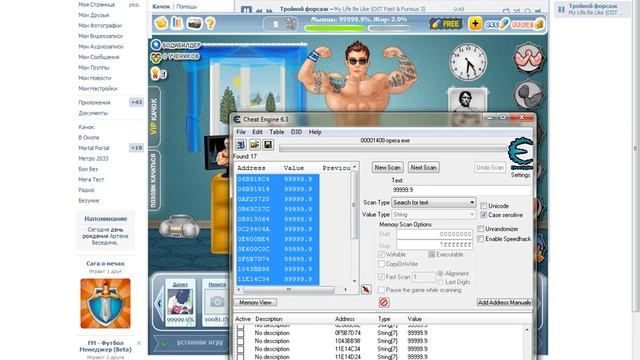This screenshot has height=360, width=640.
Task: Open the process list icon in Cheat Engine
Action: pyautogui.click(x=241, y=145)
